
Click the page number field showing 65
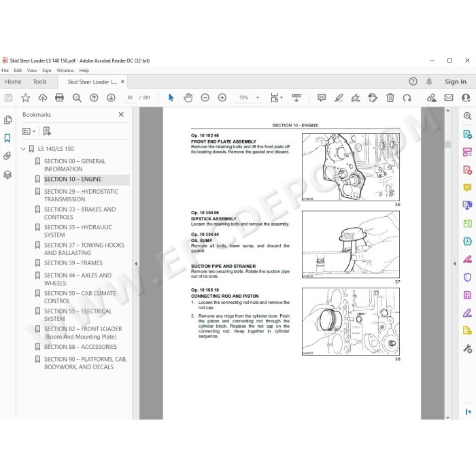130,97
